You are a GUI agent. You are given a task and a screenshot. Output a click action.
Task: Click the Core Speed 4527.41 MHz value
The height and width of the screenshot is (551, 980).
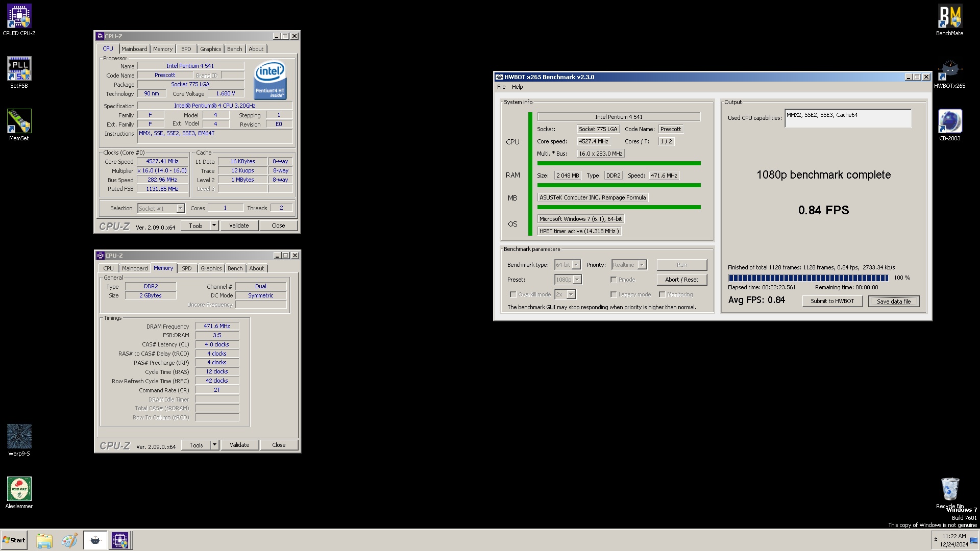162,161
